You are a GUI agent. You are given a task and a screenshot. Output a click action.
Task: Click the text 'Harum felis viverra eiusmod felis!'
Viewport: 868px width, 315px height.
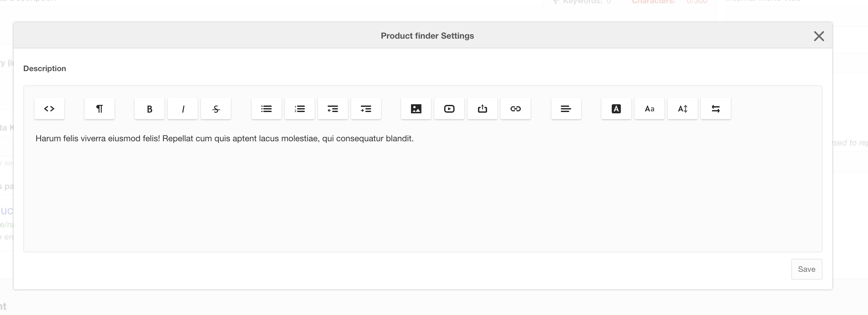pos(98,138)
